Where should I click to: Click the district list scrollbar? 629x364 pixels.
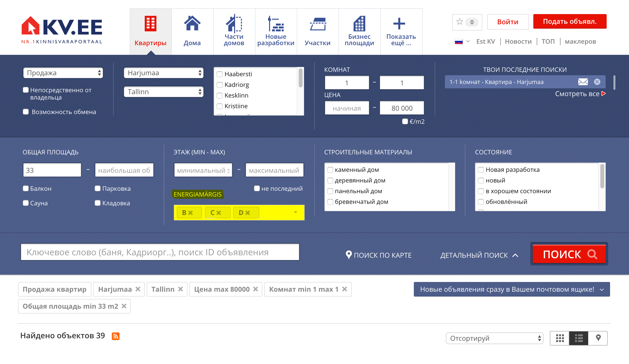(300, 78)
